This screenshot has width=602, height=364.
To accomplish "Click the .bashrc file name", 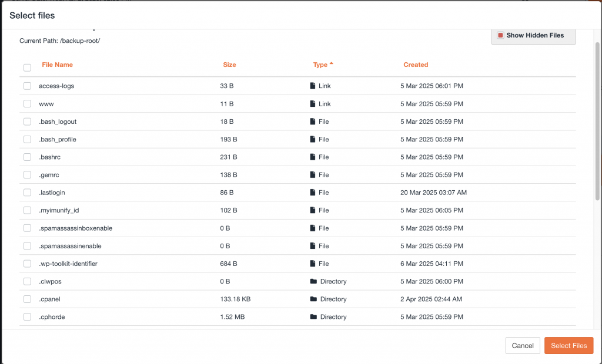I will coord(49,157).
